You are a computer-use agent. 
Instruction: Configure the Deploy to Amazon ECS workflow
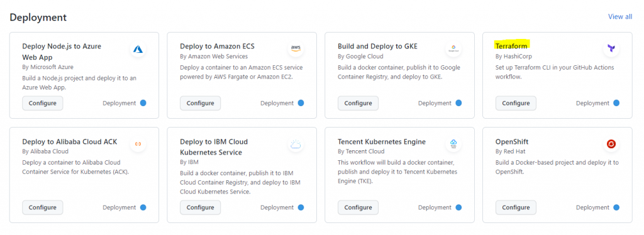[x=201, y=103]
